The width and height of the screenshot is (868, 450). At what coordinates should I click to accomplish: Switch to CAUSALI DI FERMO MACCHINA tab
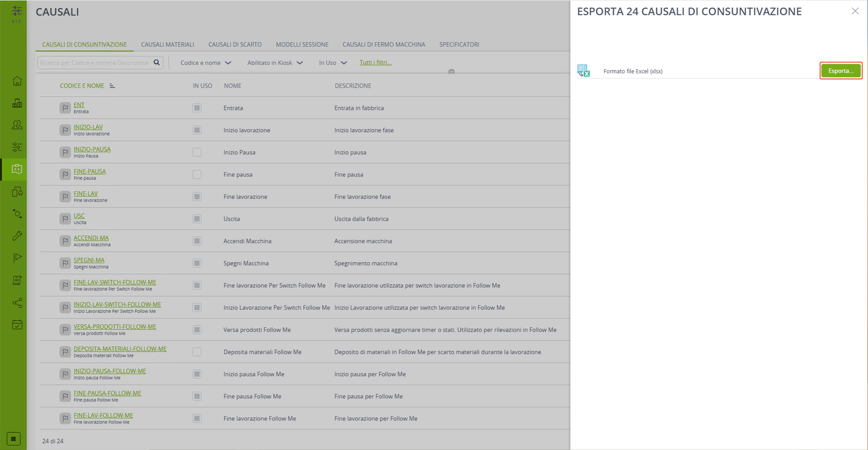[384, 44]
